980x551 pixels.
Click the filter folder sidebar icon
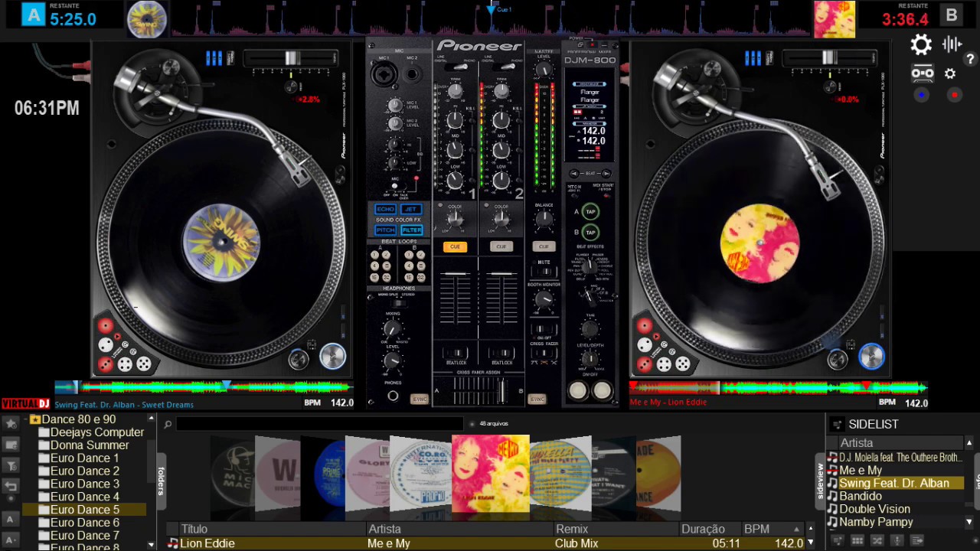pyautogui.click(x=11, y=465)
